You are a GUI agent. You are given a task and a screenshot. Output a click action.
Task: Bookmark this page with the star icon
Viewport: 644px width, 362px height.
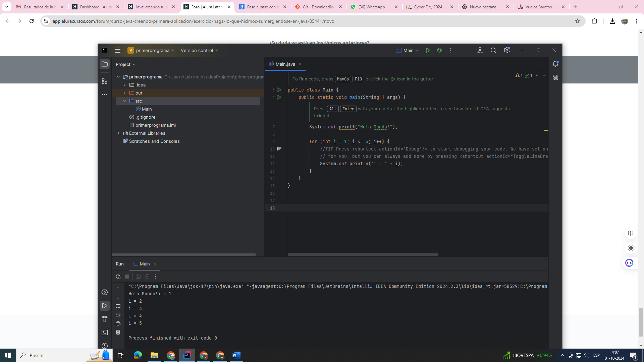[578, 21]
